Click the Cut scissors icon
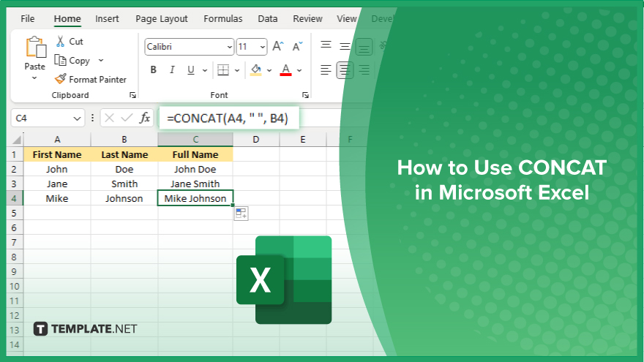 click(x=60, y=41)
